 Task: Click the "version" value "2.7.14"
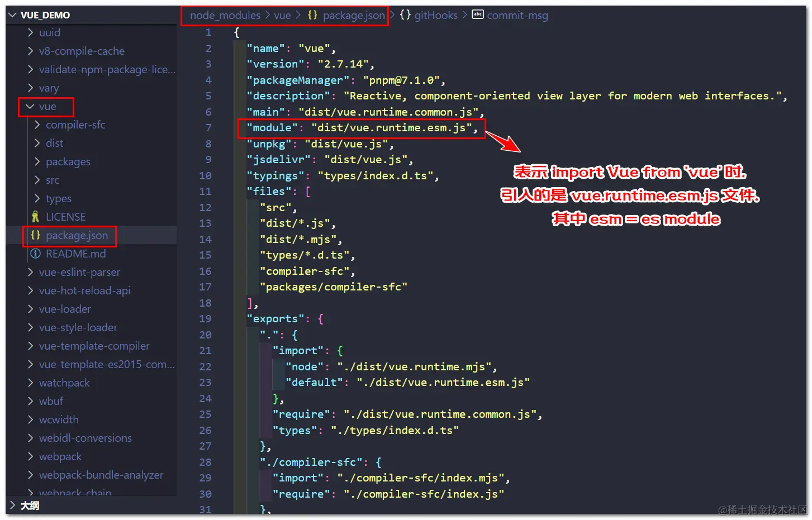click(343, 64)
